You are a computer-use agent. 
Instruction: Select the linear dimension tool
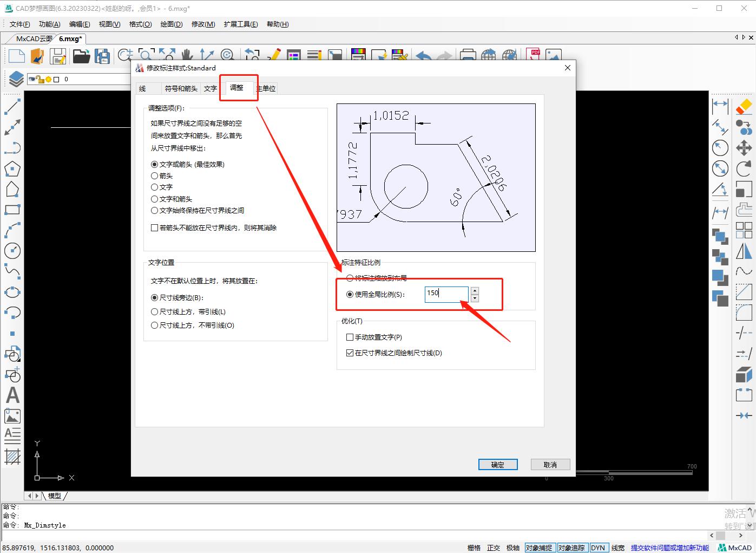(720, 107)
